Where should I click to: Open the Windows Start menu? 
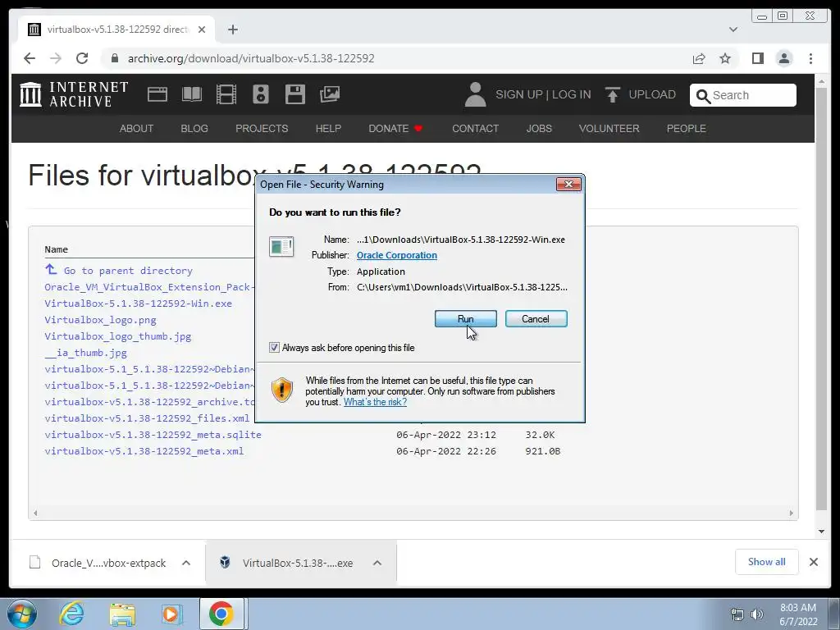click(22, 614)
